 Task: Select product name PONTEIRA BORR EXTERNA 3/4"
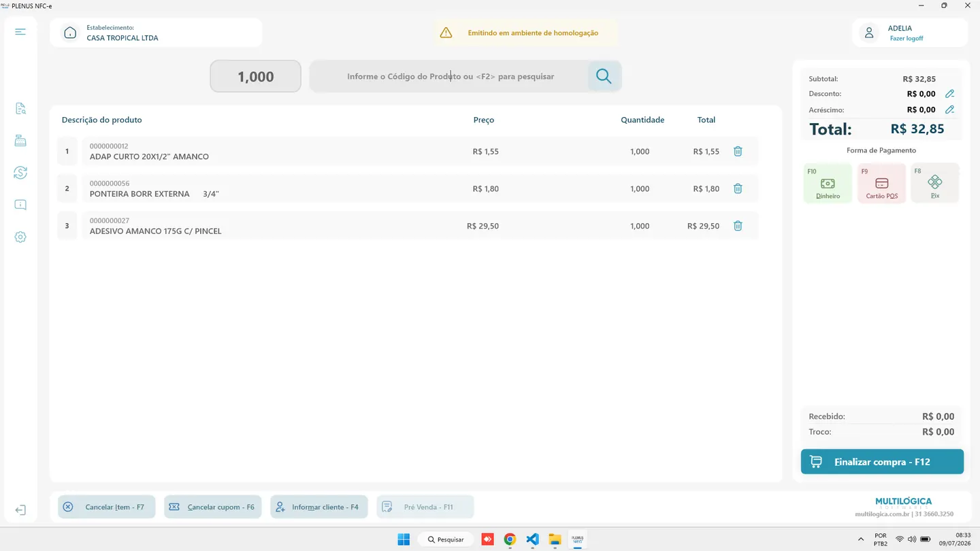coord(154,194)
